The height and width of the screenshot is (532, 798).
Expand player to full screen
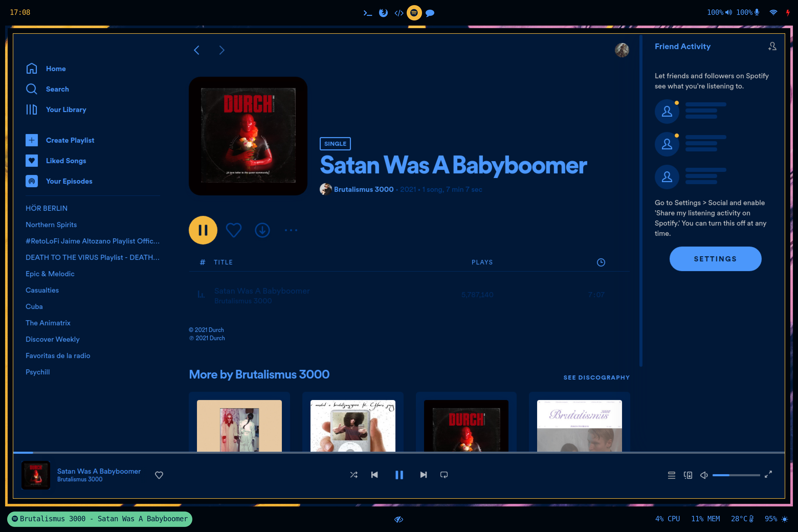pyautogui.click(x=768, y=474)
